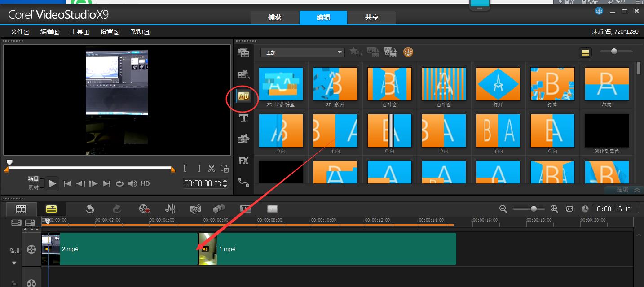
Task: Switch preview mode to 项目
Action: coord(33,179)
